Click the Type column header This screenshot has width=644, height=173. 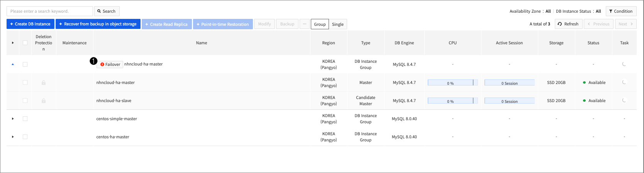tap(366, 43)
